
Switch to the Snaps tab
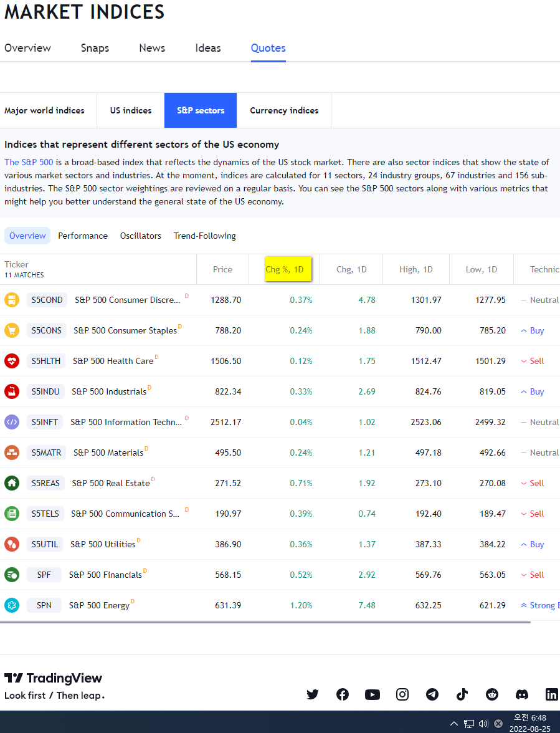tap(95, 47)
